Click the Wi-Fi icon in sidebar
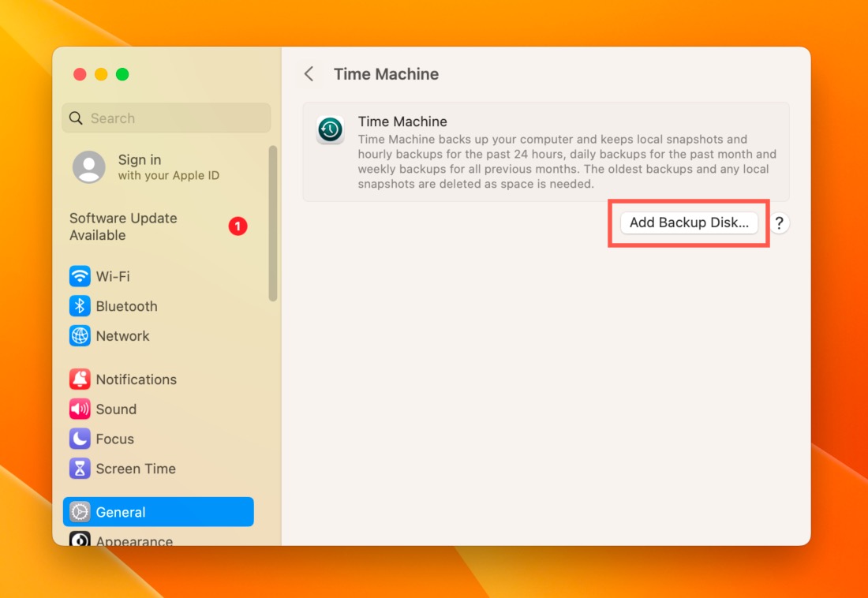This screenshot has height=598, width=868. coord(80,276)
